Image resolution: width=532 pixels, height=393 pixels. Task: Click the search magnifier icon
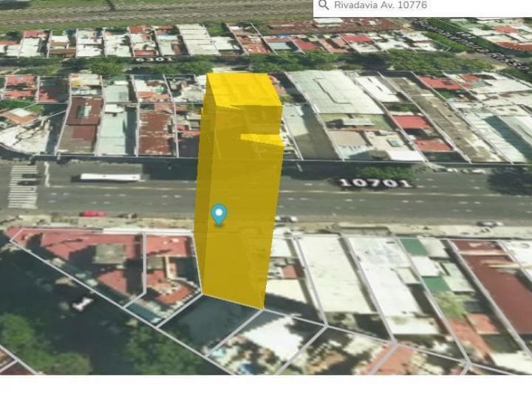point(324,4)
